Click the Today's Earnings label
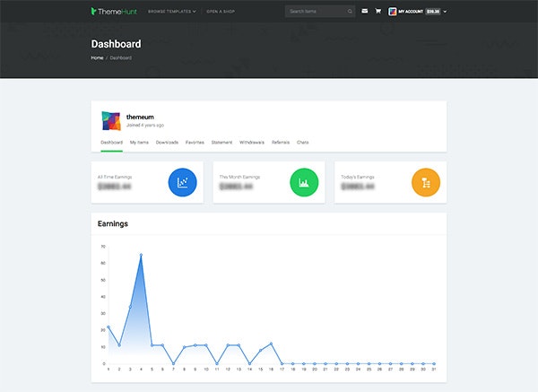This screenshot has width=538, height=392. (358, 177)
